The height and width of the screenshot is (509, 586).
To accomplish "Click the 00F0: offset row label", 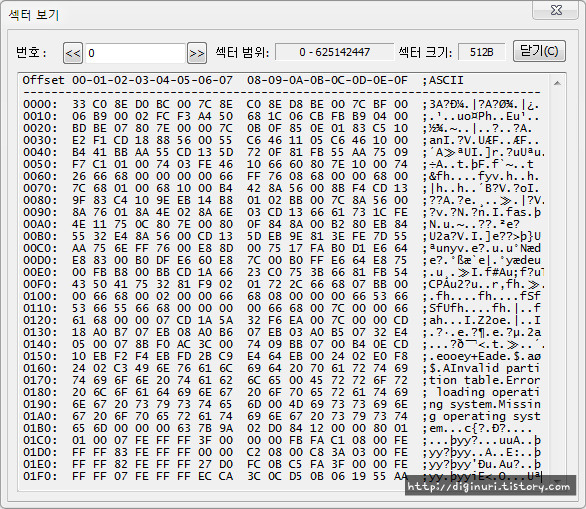I will pyautogui.click(x=40, y=284).
